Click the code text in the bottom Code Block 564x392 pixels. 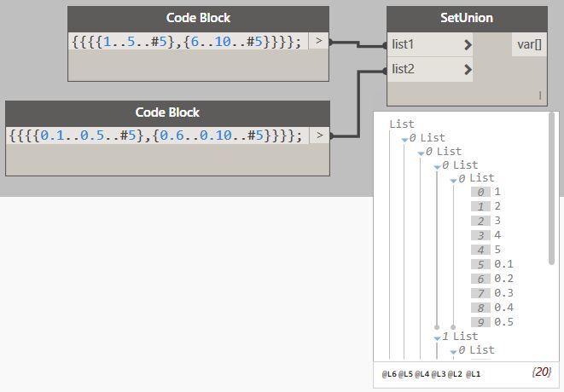154,135
